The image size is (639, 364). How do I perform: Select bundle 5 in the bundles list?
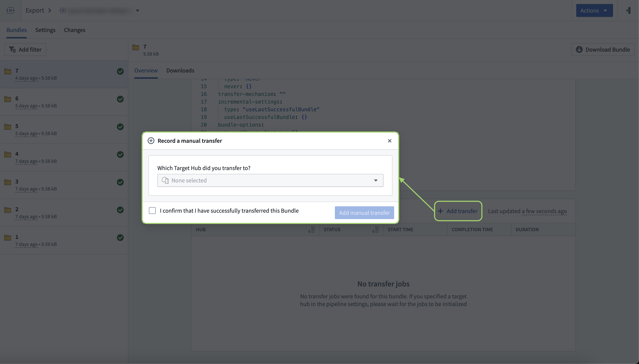coord(64,130)
